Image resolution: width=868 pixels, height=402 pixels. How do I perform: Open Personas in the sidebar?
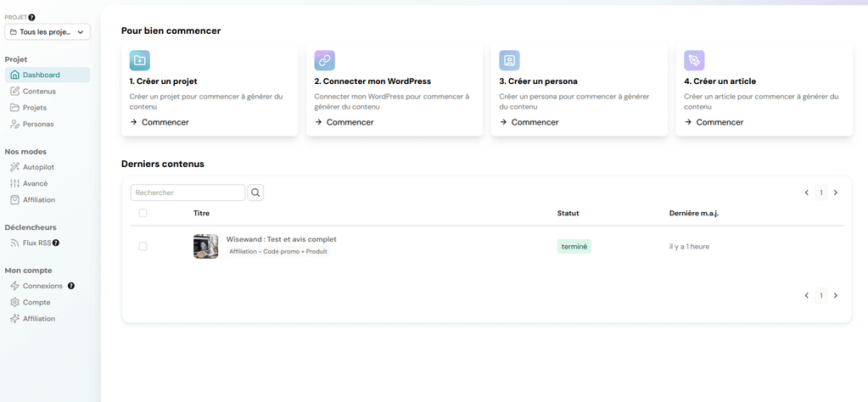click(x=37, y=124)
